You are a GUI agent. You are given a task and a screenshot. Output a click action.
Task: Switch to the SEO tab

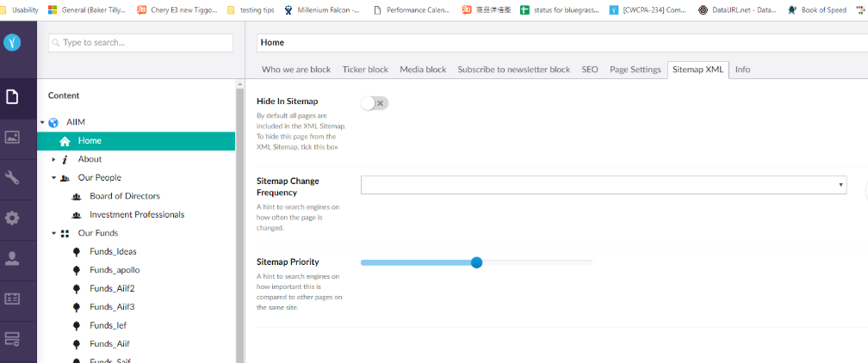[590, 70]
